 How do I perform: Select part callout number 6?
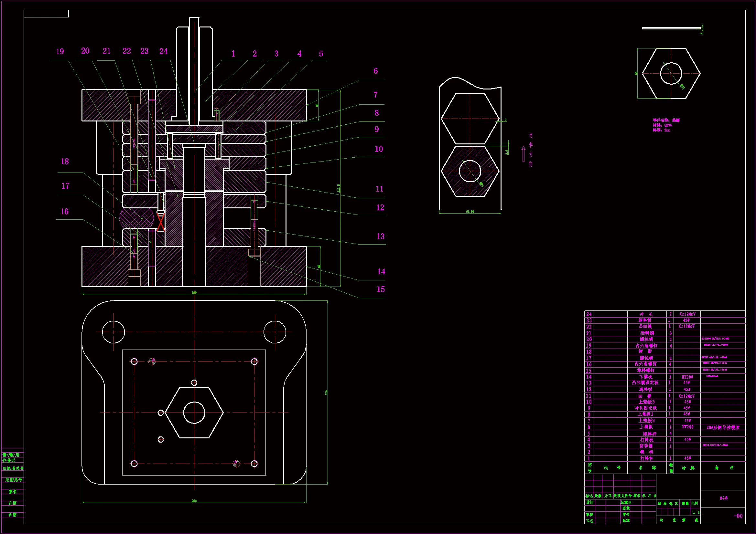(375, 71)
